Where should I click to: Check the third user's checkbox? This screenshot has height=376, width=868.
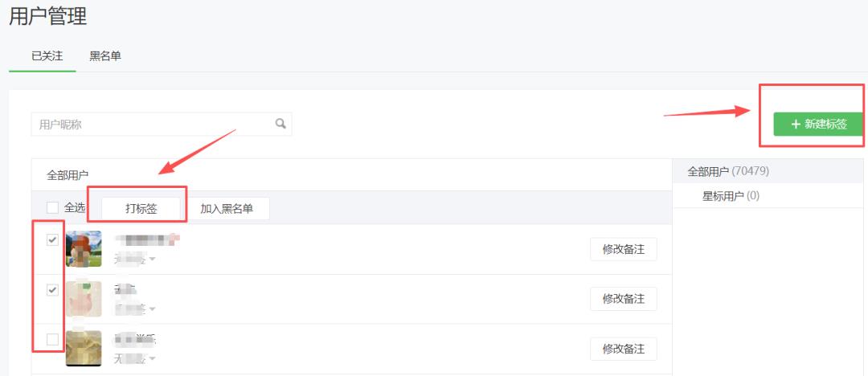click(53, 339)
